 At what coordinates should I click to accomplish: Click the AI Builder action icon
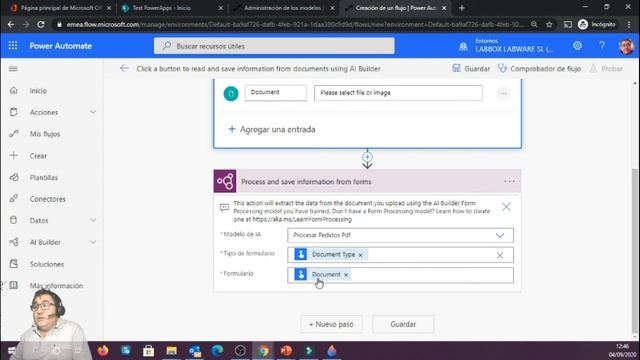tap(225, 181)
